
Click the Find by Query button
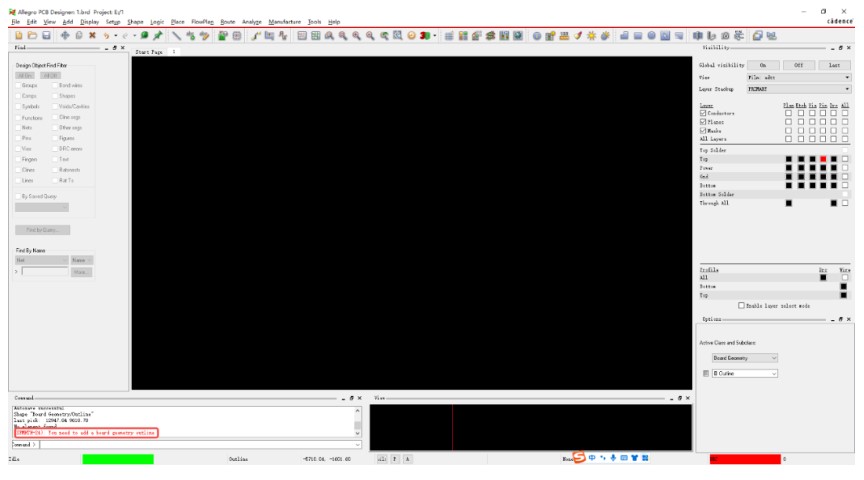pos(42,230)
